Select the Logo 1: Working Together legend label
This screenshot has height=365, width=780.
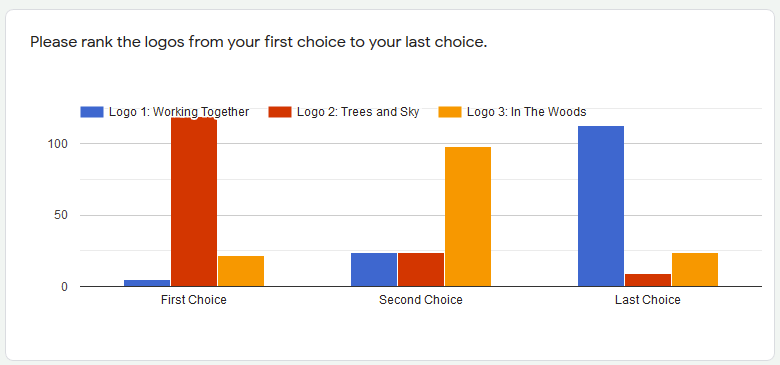point(179,112)
